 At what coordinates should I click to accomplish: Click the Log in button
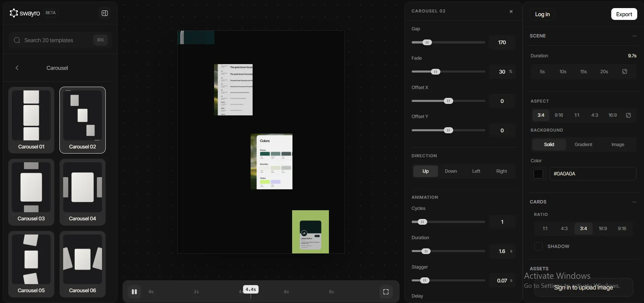542,14
